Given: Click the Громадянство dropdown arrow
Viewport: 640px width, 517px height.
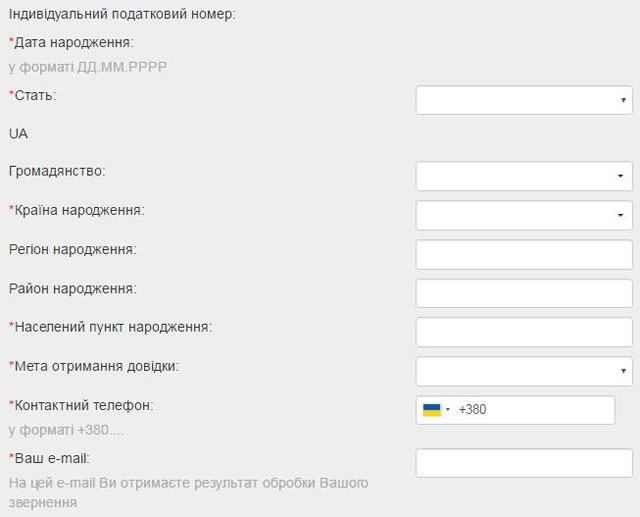Looking at the screenshot, I should (x=620, y=176).
